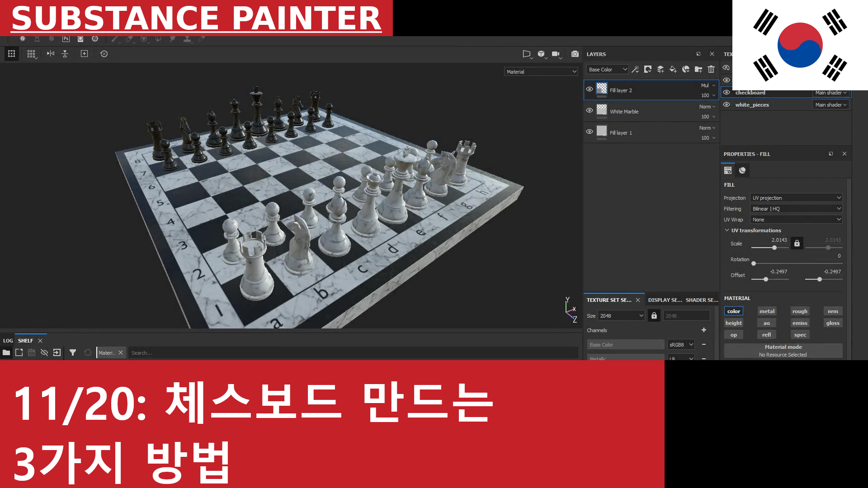Open the Bilinear HQ filtering dropdown
The width and height of the screenshot is (868, 488).
[796, 208]
